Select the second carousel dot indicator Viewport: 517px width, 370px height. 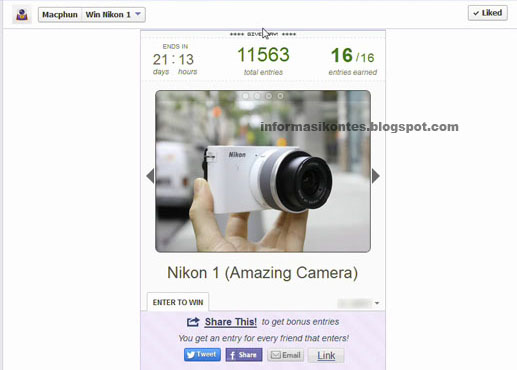coord(257,96)
